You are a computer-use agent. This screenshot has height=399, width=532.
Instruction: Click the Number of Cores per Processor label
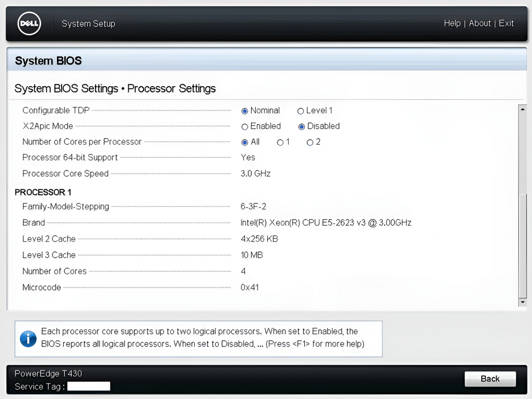(82, 141)
